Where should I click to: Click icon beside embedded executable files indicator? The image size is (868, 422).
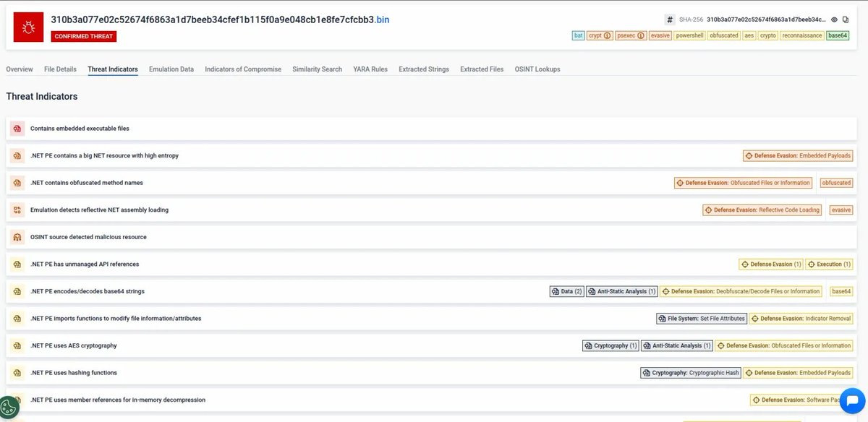(x=17, y=129)
